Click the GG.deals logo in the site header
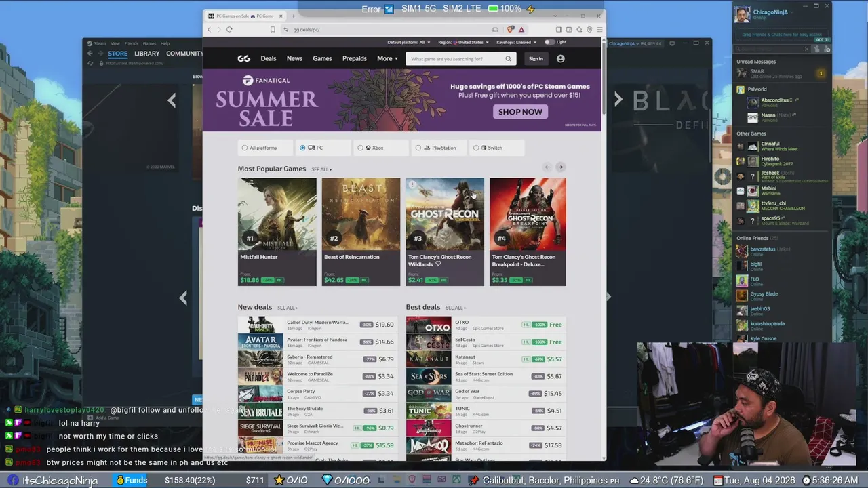The height and width of the screenshot is (488, 868). [x=244, y=59]
